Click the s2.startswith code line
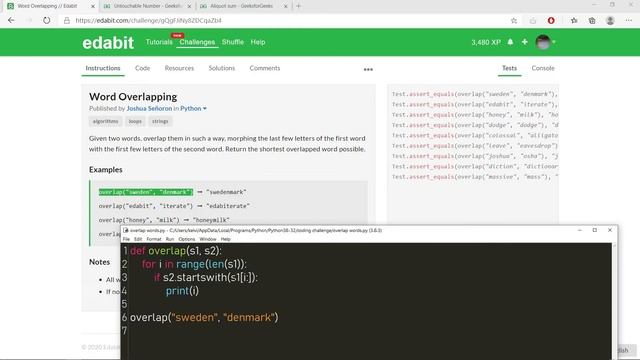Viewport: 640px width, 360px height. click(x=206, y=278)
